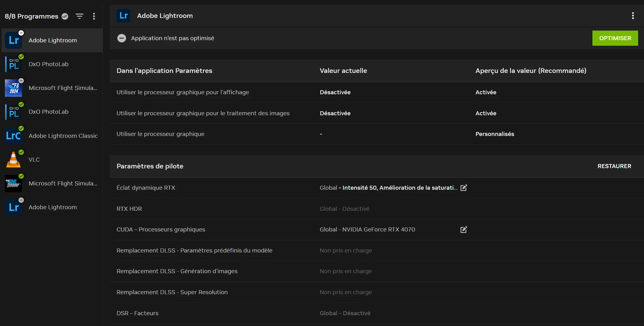Select dark Microsoft Flight Simulator icon
The height and width of the screenshot is (326, 644).
pos(14,183)
